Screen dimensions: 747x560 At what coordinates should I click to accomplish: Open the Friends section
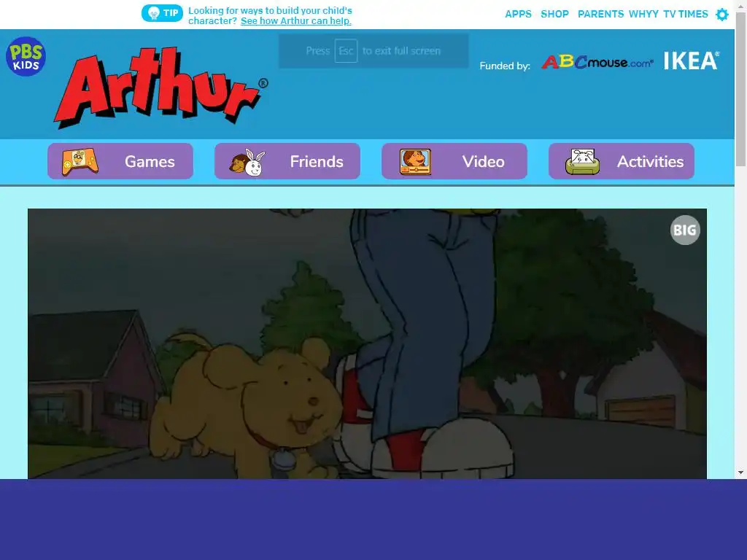[x=287, y=161]
